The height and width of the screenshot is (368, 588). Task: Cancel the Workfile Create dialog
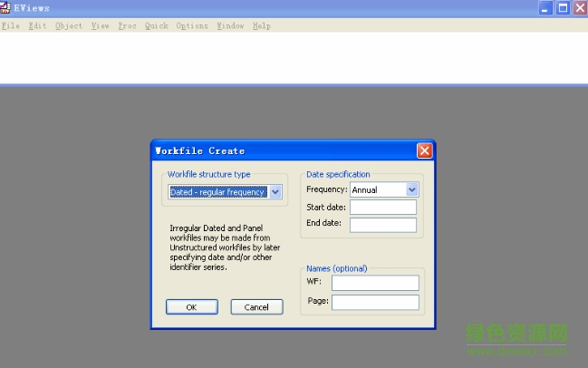256,307
